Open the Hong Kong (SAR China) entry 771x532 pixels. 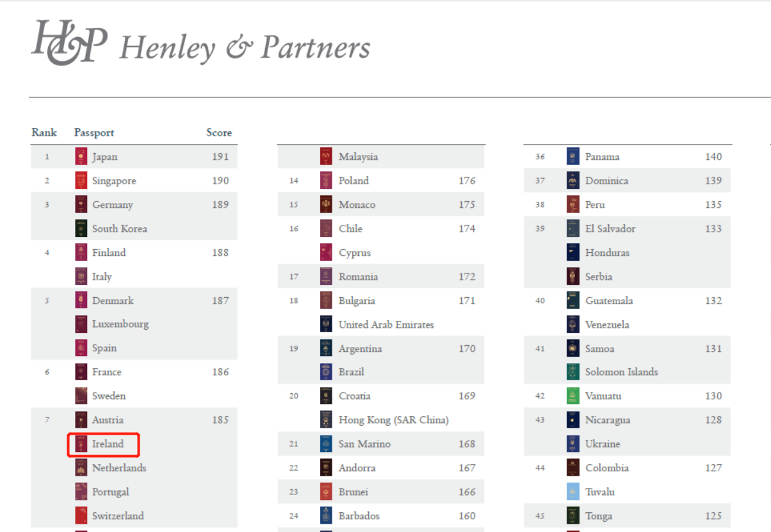(393, 420)
